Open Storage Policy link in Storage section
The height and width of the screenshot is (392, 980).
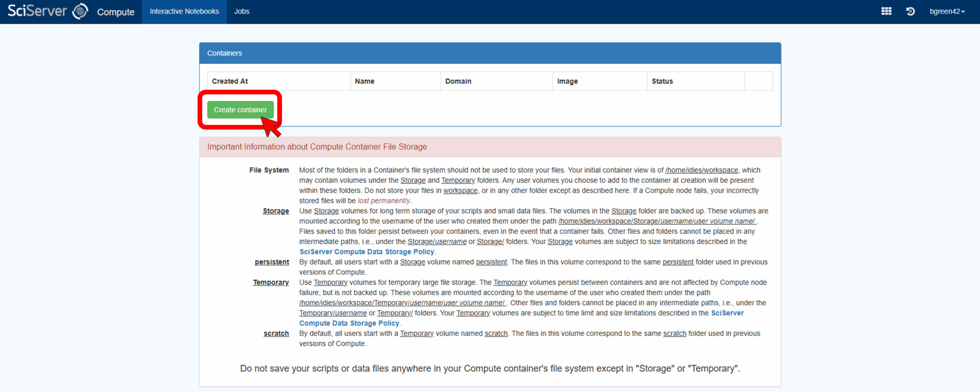point(367,252)
